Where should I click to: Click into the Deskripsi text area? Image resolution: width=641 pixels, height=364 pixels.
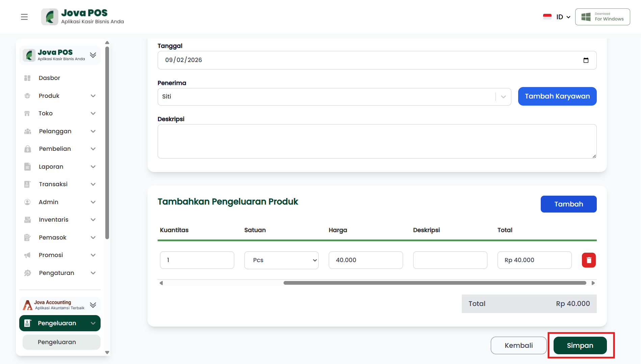point(377,141)
